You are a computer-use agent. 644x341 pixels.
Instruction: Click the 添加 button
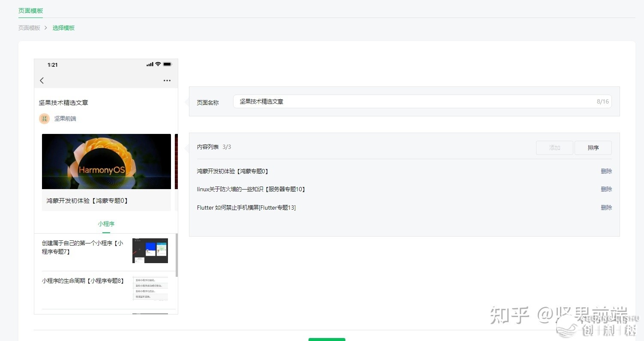tap(554, 148)
